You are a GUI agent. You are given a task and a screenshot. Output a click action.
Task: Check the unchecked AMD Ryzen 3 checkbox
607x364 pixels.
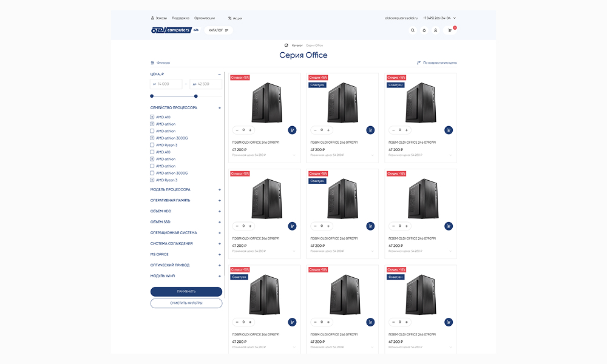[152, 145]
